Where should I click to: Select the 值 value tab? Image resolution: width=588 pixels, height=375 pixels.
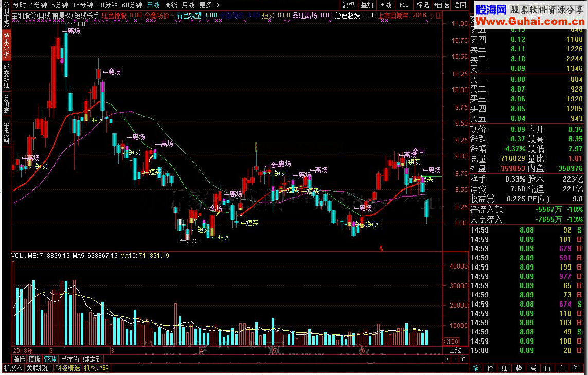(x=547, y=368)
